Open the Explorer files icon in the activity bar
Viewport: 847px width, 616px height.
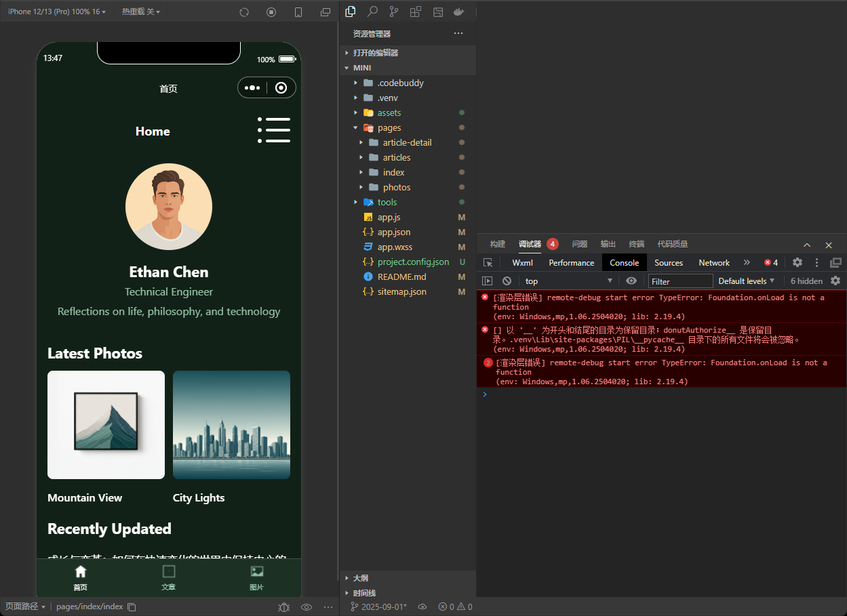351,12
